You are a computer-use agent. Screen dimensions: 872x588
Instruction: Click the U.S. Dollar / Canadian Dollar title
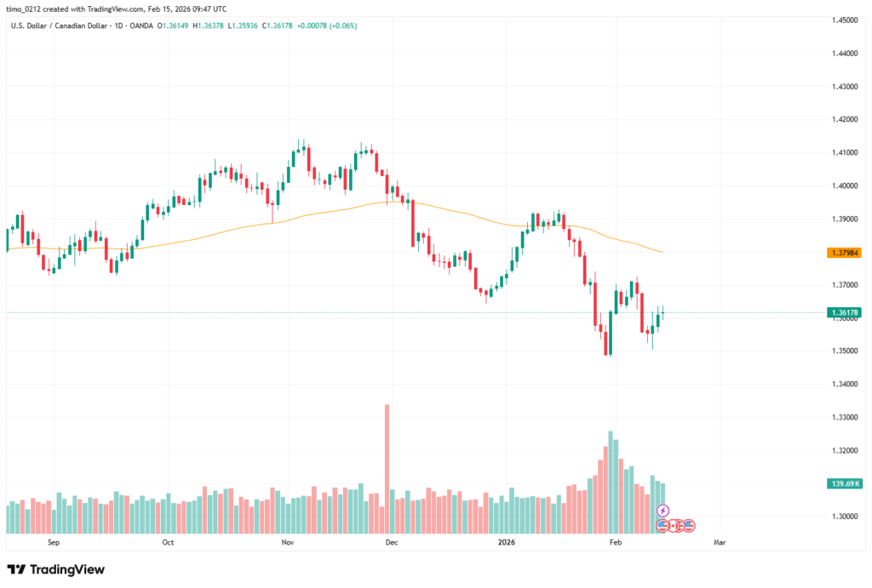tap(60, 26)
